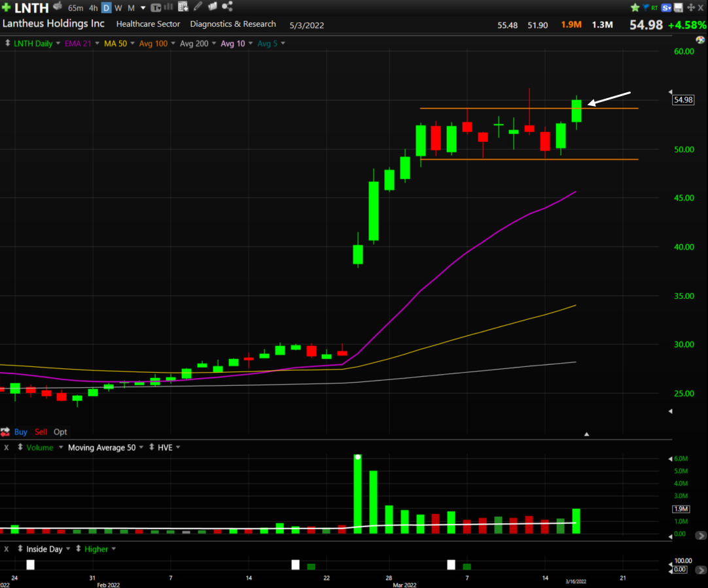
Task: Click the 1.3M average volume value
Action: tap(603, 24)
